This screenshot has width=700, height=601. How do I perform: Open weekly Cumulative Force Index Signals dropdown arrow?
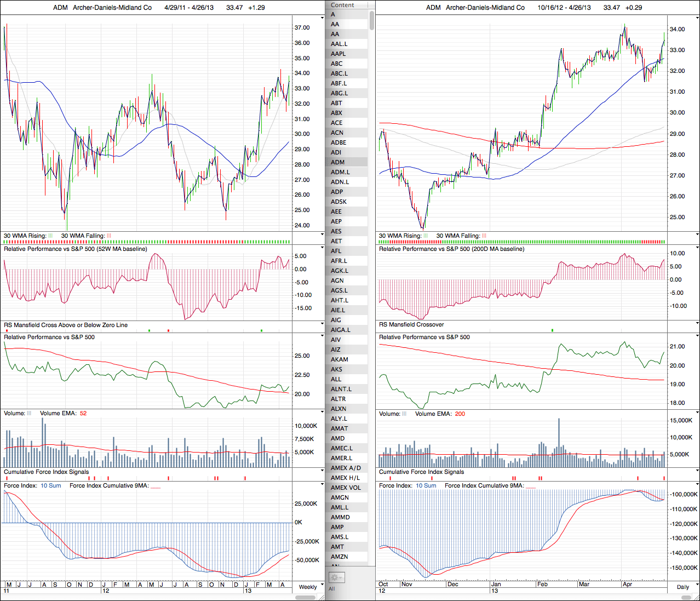click(322, 471)
